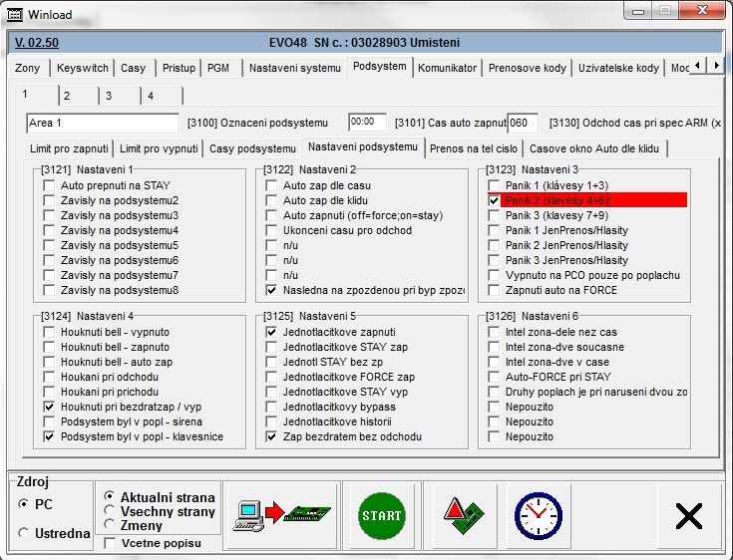The height and width of the screenshot is (560, 733).
Task: Open subsystem tab number 2
Action: click(67, 96)
